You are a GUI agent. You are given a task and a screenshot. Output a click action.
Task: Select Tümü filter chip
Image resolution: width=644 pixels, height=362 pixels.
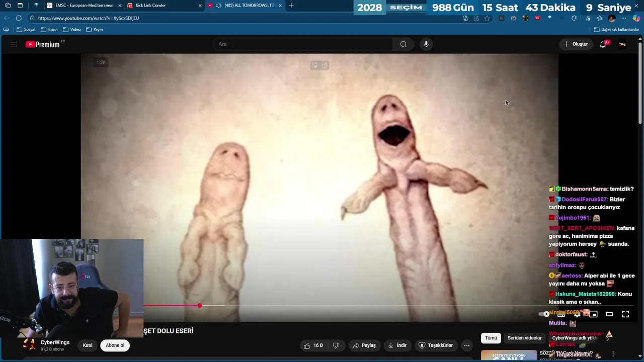pyautogui.click(x=491, y=338)
